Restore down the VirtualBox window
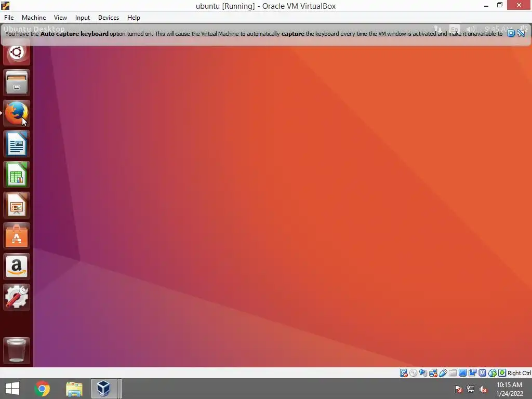Viewport: 532px width, 399px height. coord(499,5)
